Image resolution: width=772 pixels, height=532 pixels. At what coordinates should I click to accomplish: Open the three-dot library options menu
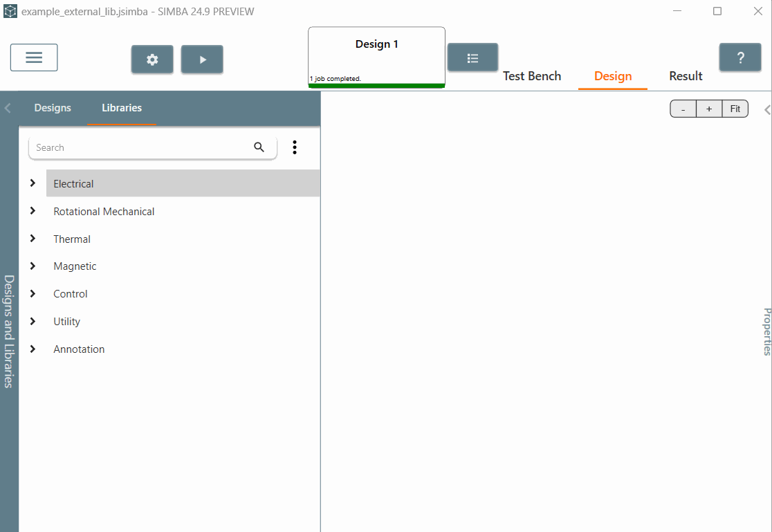pyautogui.click(x=295, y=147)
